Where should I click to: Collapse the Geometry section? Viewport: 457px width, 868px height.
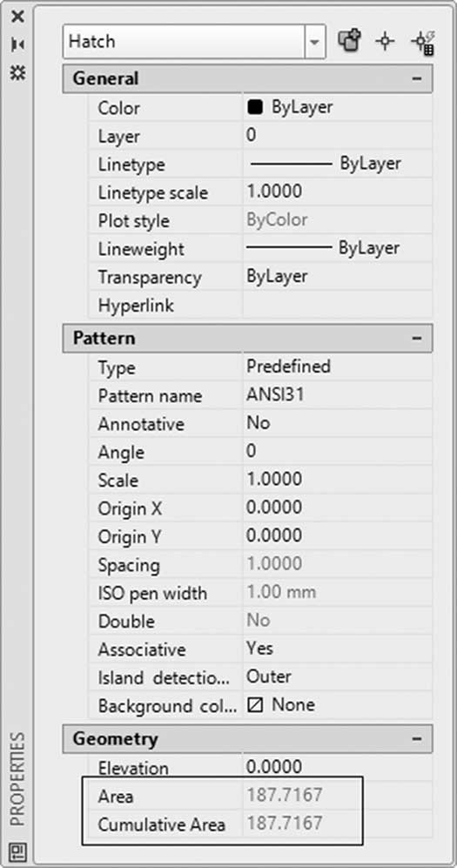pyautogui.click(x=417, y=738)
